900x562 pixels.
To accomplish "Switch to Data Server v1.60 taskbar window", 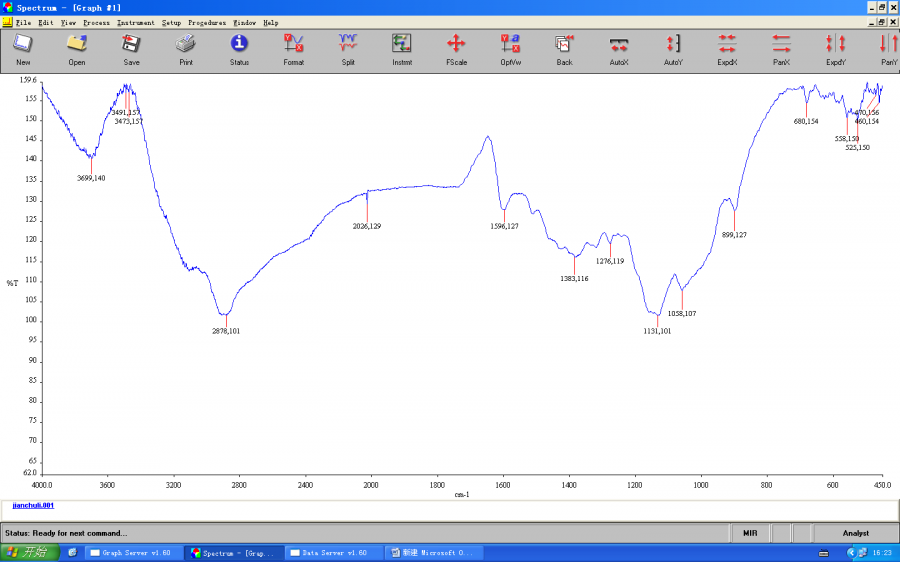I will pyautogui.click(x=333, y=553).
